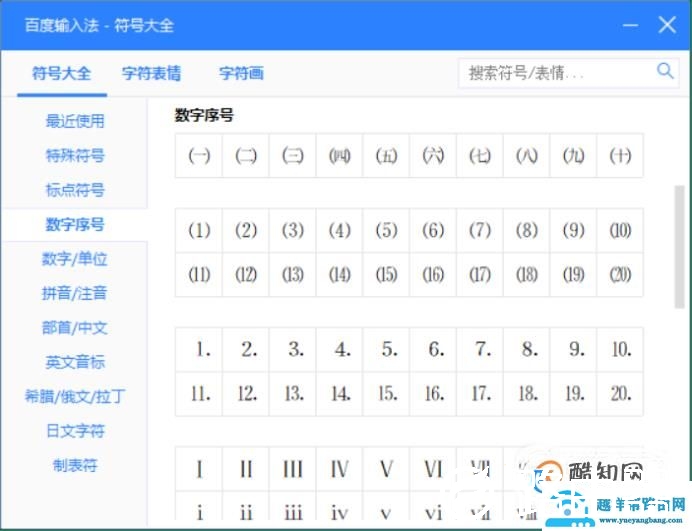Image resolution: width=692 pixels, height=531 pixels.
Task: Choose the 19. dotted number symbol
Action: pos(573,394)
